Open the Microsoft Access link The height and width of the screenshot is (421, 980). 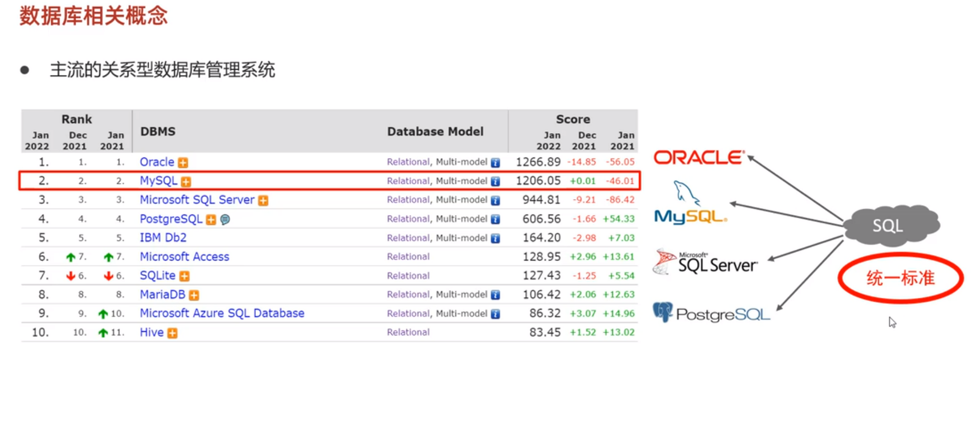184,257
